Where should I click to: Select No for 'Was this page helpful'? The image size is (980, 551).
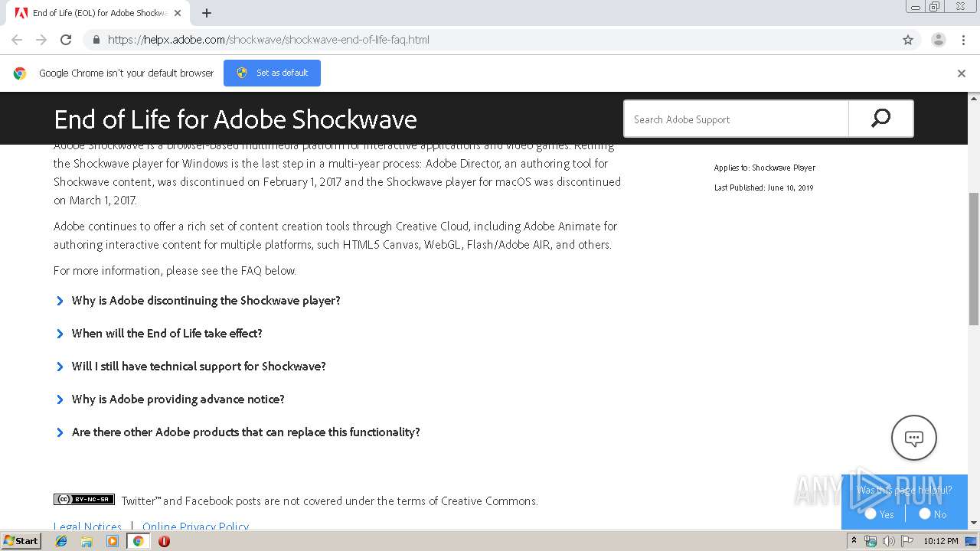point(925,514)
